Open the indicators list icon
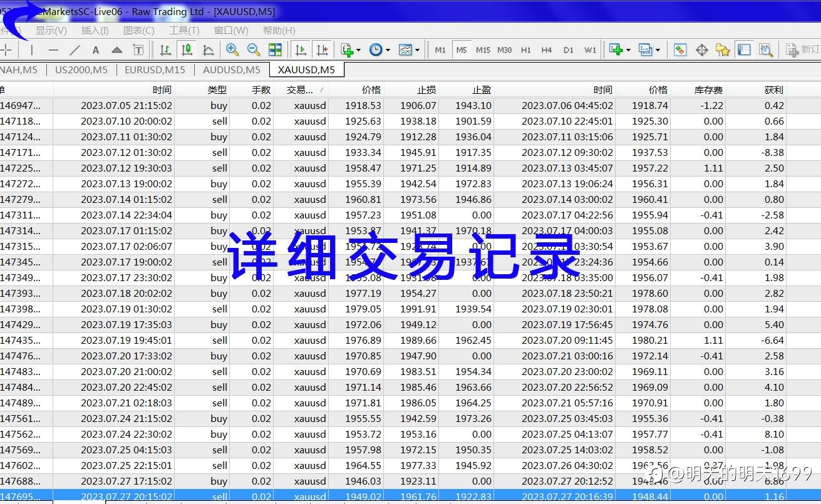 coord(347,49)
